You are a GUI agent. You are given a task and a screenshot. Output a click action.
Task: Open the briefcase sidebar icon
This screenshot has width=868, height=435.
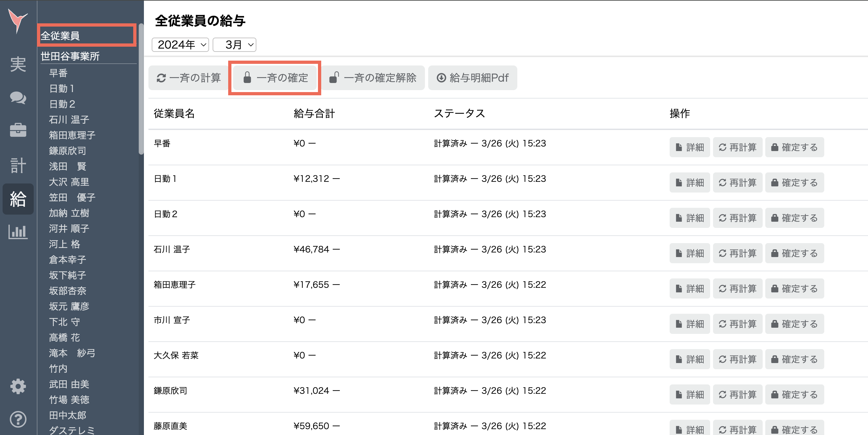18,130
